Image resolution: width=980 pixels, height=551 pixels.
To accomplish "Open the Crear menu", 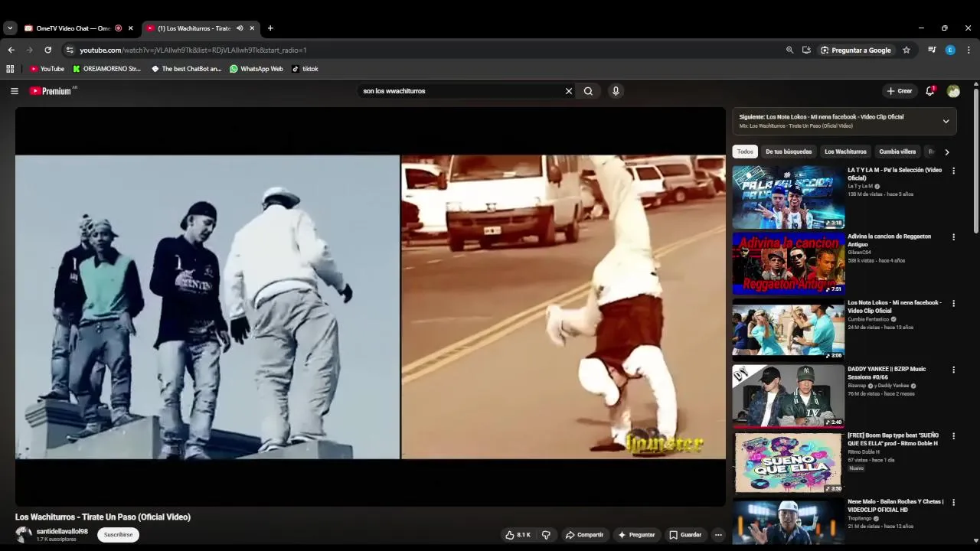I will (x=900, y=91).
